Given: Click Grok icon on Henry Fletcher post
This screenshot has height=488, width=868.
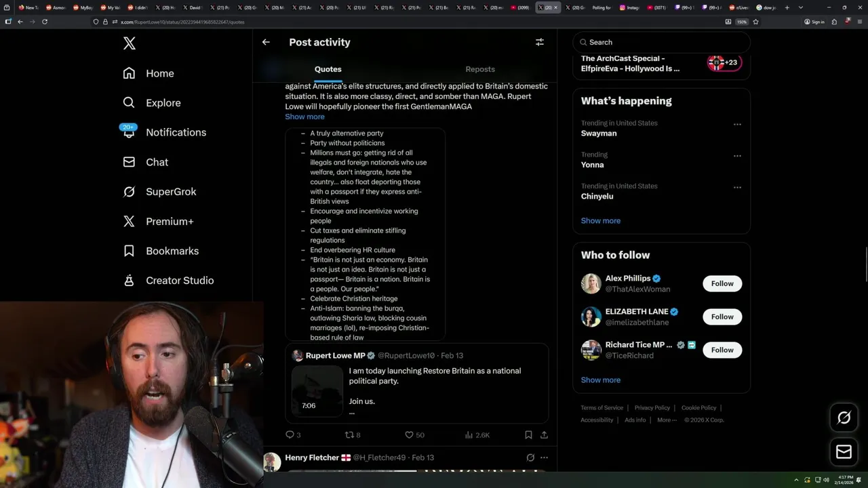Looking at the screenshot, I should coord(530,457).
